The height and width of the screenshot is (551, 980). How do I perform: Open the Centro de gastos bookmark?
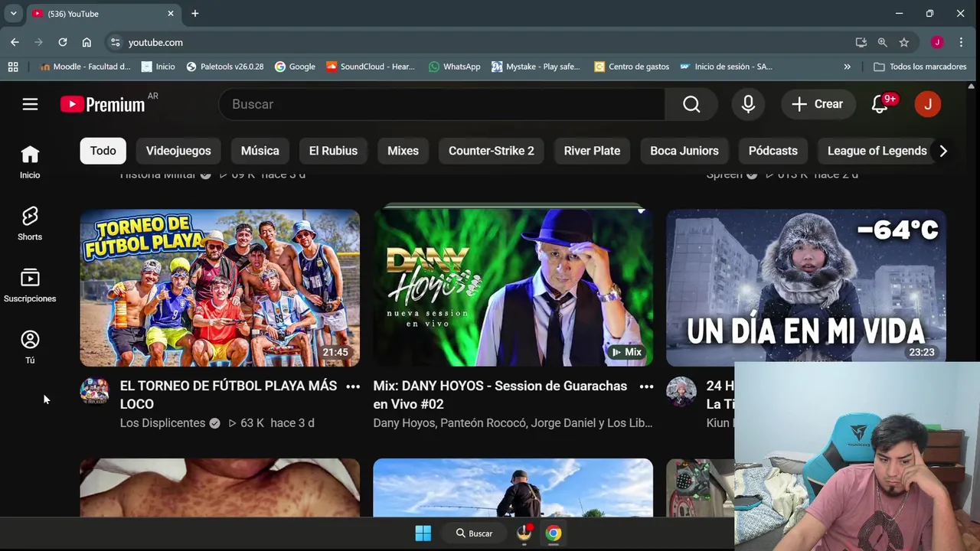click(x=632, y=67)
